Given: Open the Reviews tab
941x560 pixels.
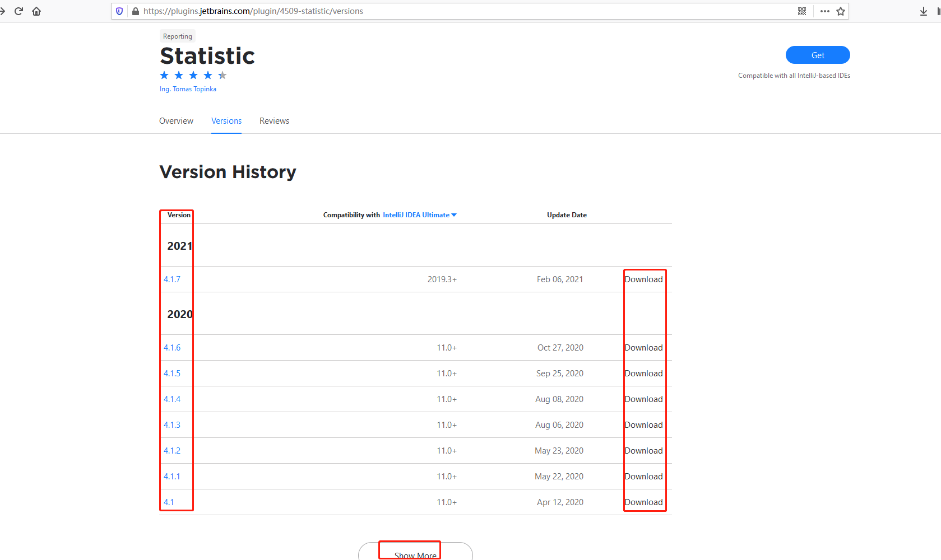Looking at the screenshot, I should 274,121.
